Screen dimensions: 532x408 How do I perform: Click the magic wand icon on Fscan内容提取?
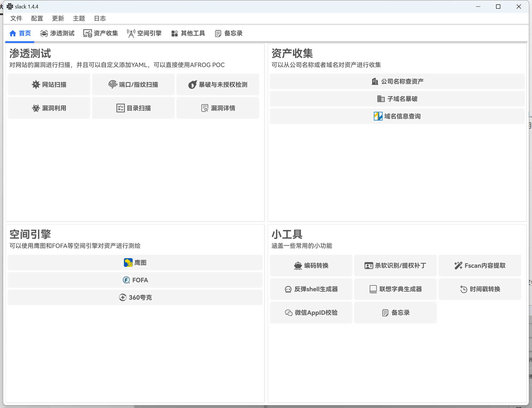[x=458, y=266]
